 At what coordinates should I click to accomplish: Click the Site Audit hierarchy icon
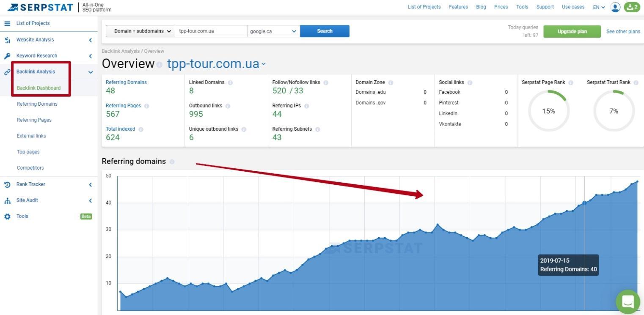(7, 200)
